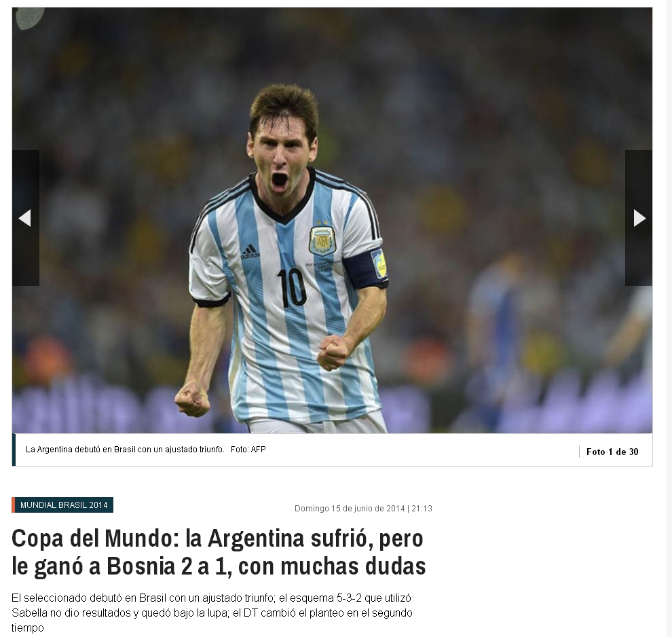The width and height of the screenshot is (672, 637).
Task: Go to the next gallery photo arrow
Action: (639, 218)
